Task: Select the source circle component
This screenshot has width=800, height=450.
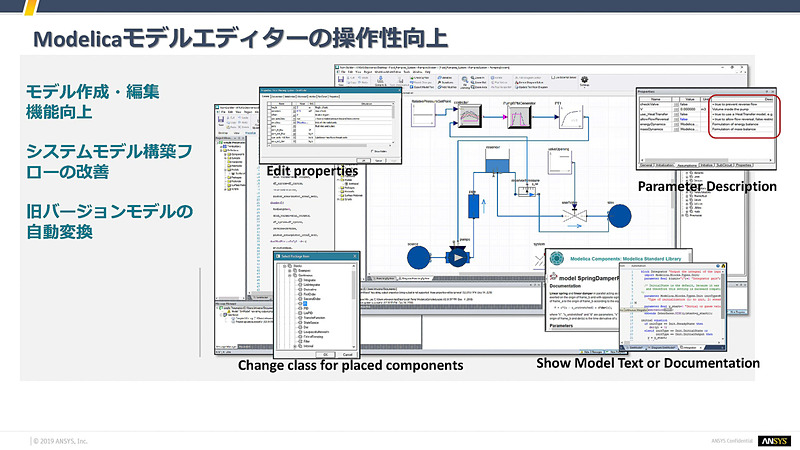Action: click(419, 258)
